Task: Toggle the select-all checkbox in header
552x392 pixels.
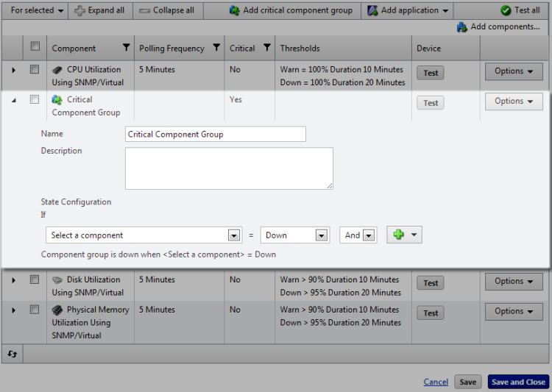Action: click(x=35, y=46)
